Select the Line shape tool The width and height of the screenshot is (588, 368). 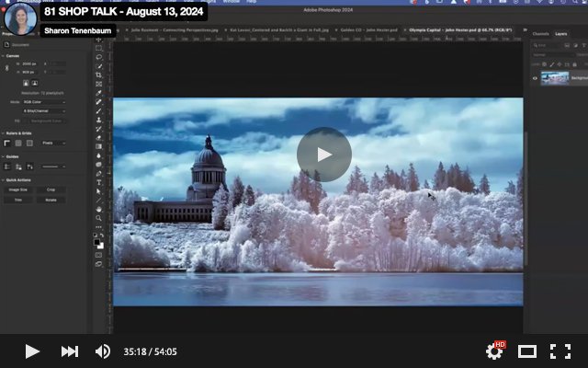pyautogui.click(x=98, y=201)
